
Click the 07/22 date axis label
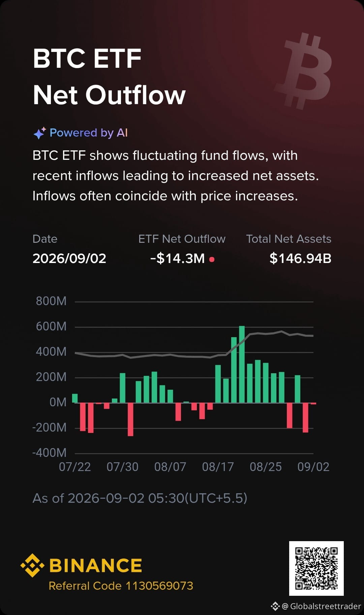(75, 467)
